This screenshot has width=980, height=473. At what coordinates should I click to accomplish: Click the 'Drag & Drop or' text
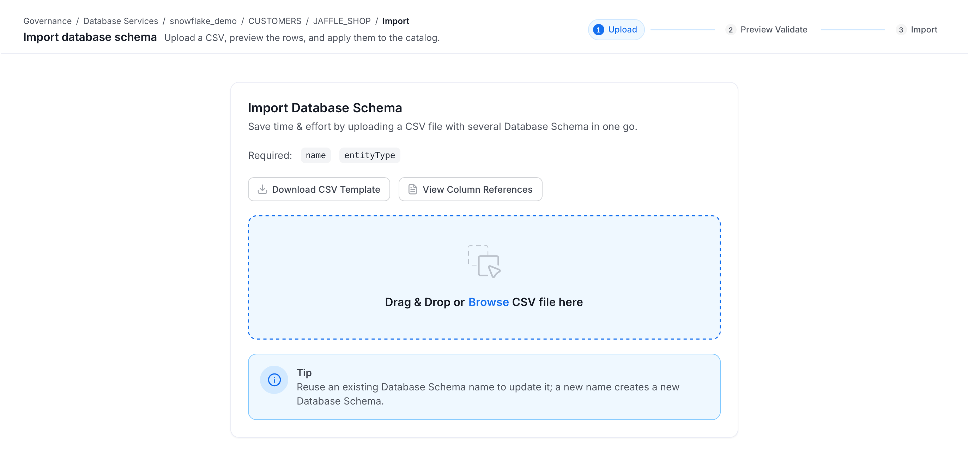tap(425, 302)
